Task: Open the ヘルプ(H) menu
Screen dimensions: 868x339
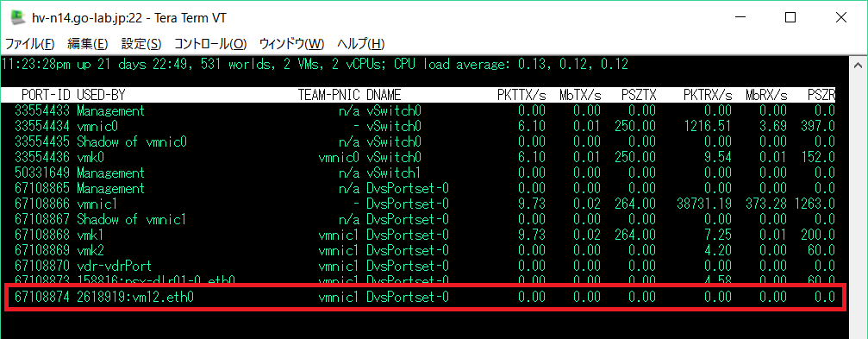Action: pos(360,44)
